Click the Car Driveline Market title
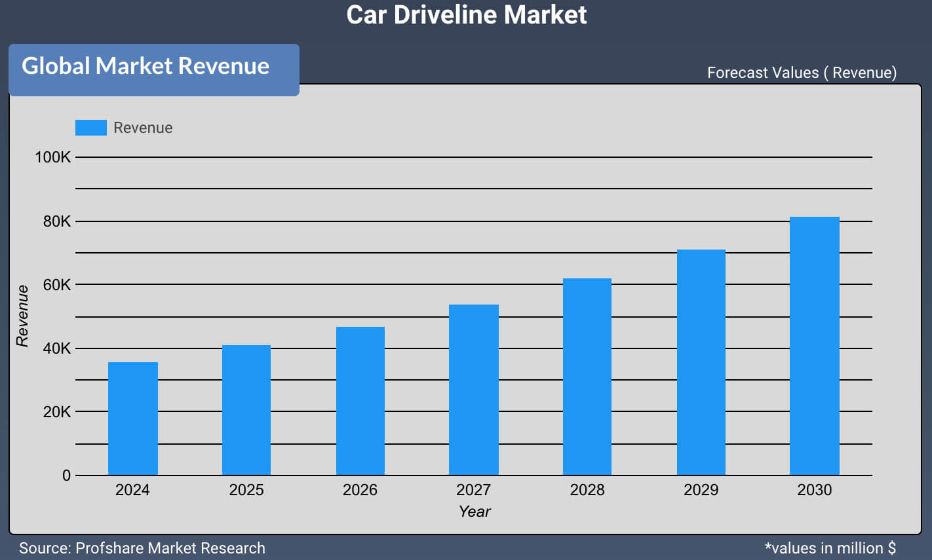 point(467,14)
